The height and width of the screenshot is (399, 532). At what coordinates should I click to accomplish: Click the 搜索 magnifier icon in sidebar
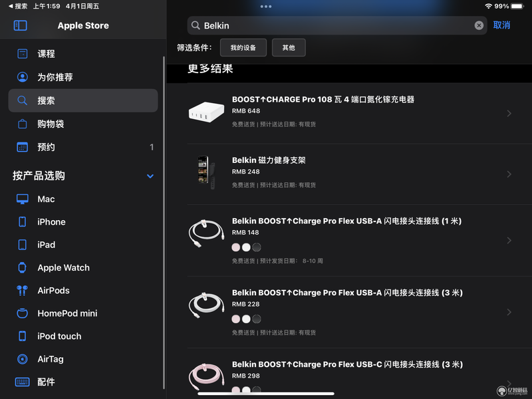tap(23, 100)
